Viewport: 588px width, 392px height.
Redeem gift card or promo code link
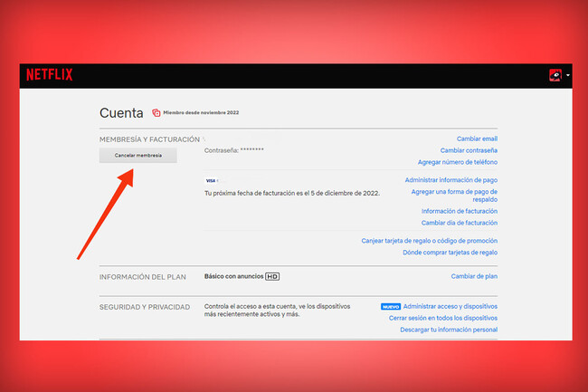tap(429, 241)
